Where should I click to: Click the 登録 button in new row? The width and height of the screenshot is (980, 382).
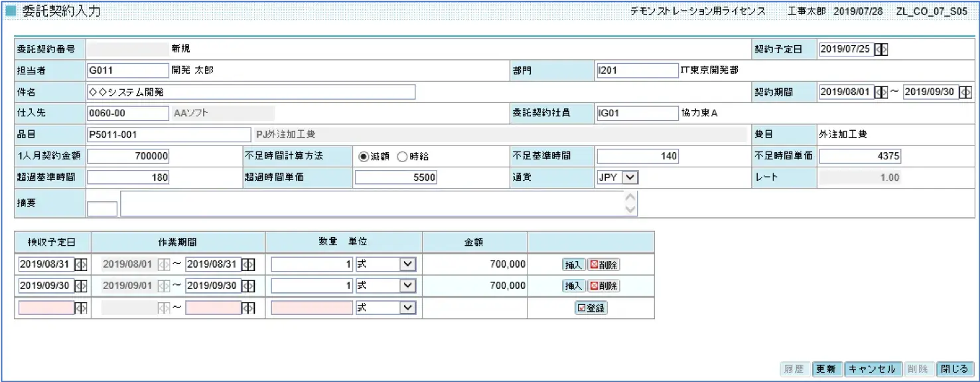(x=591, y=308)
